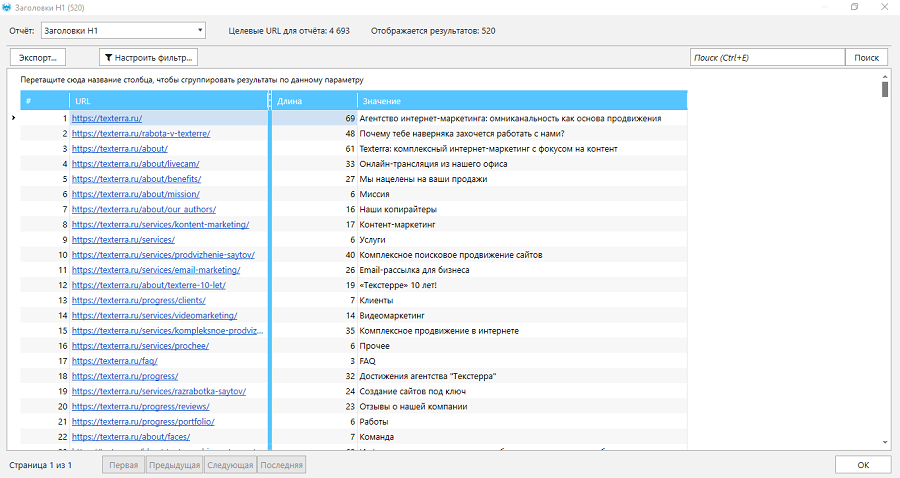
Task: Open the texterra.ru/faq/ link
Action: click(114, 361)
